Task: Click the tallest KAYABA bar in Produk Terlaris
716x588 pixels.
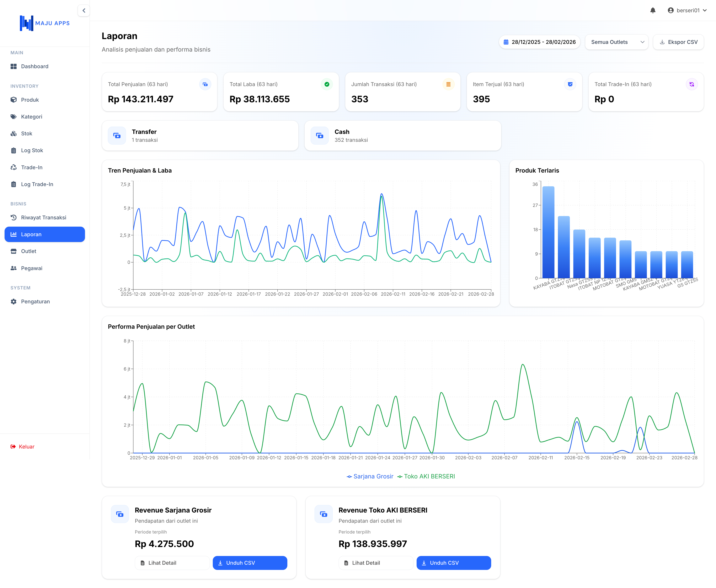Action: tap(548, 232)
